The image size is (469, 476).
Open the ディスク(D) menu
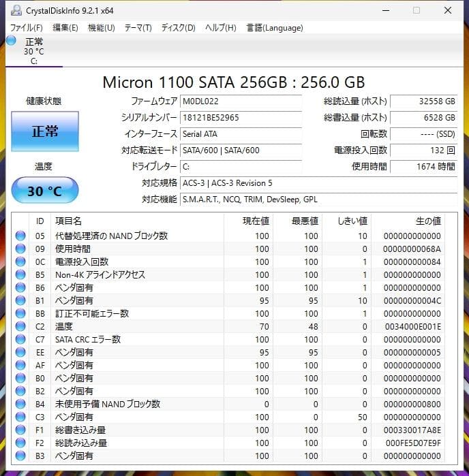pyautogui.click(x=178, y=28)
